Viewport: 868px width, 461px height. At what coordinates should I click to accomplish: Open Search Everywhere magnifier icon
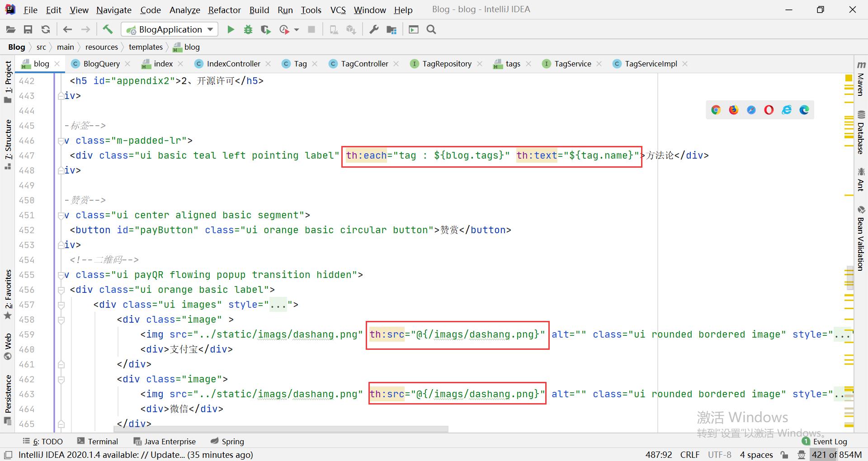click(431, 29)
